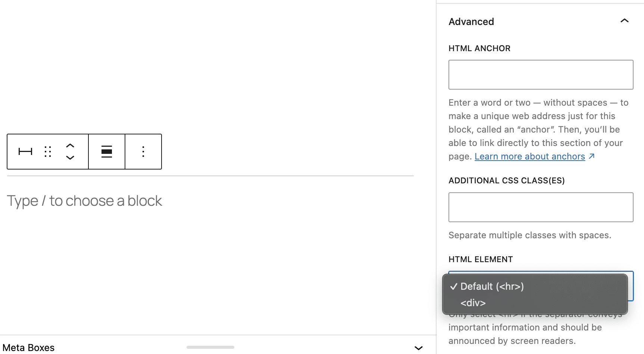Click the Advanced panel header

click(471, 21)
